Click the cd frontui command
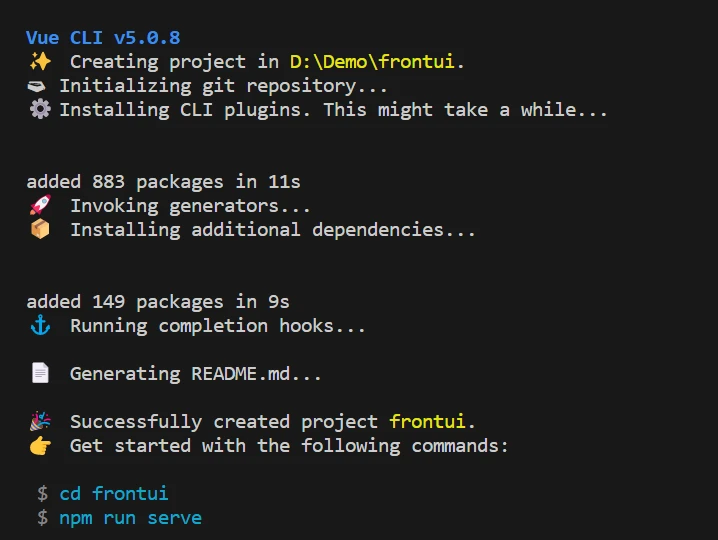The image size is (718, 540). point(114,494)
